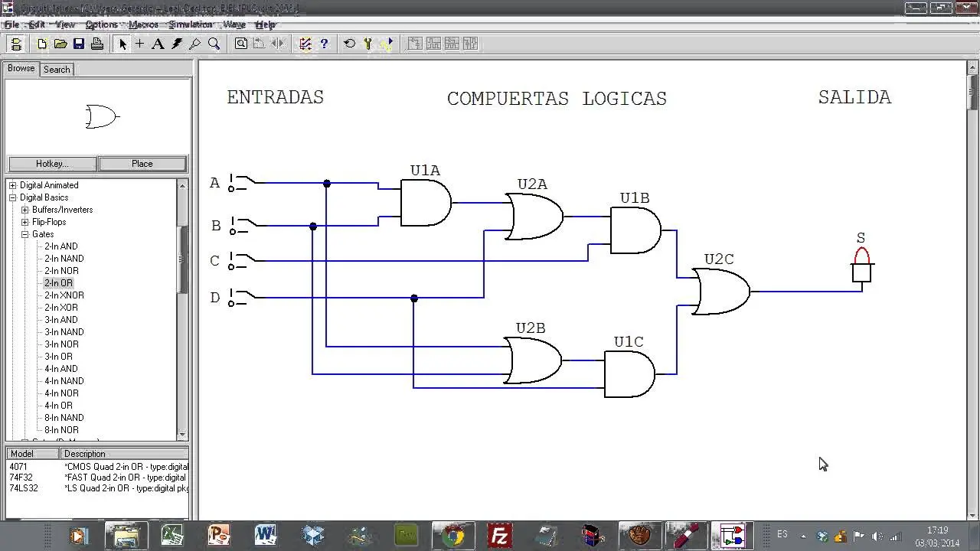This screenshot has height=551, width=980.
Task: Click the blue question mark Help icon
Action: [x=324, y=44]
